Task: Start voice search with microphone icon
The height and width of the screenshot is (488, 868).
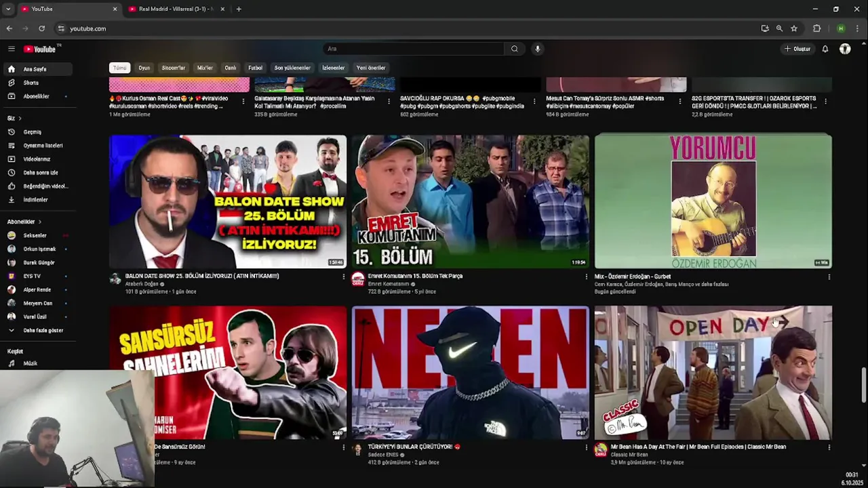Action: point(537,49)
